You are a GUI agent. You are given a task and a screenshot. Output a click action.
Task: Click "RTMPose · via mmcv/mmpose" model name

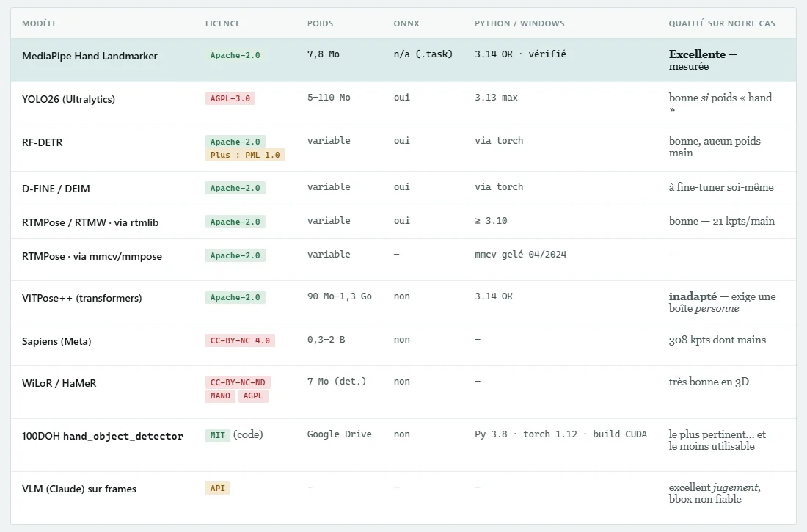coord(92,256)
